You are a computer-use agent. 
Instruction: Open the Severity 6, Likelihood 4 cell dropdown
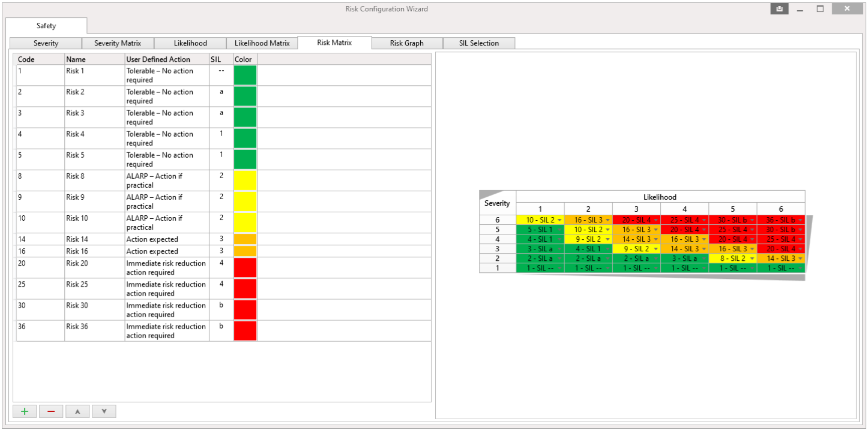[704, 220]
